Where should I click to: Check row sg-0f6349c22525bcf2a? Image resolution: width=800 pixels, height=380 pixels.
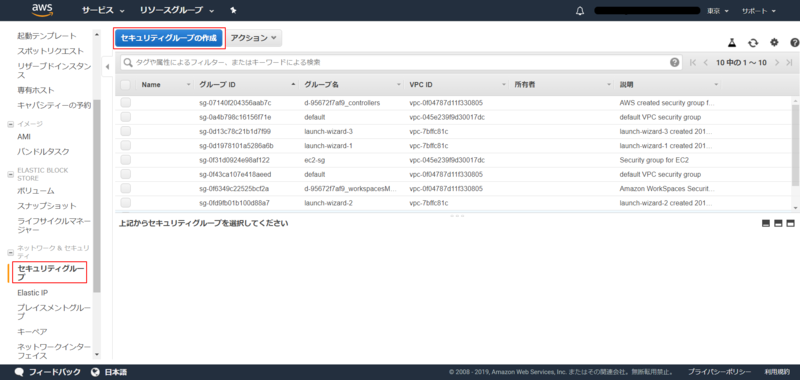click(x=126, y=188)
